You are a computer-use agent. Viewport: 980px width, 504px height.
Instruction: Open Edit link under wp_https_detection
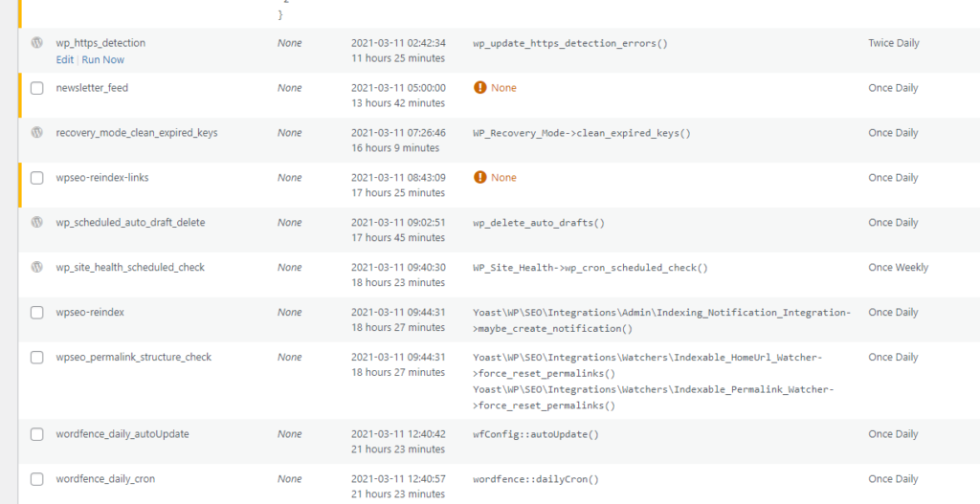[64, 60]
